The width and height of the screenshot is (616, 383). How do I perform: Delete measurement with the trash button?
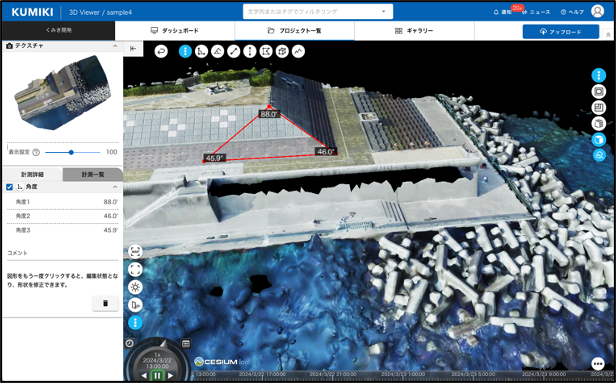(105, 303)
